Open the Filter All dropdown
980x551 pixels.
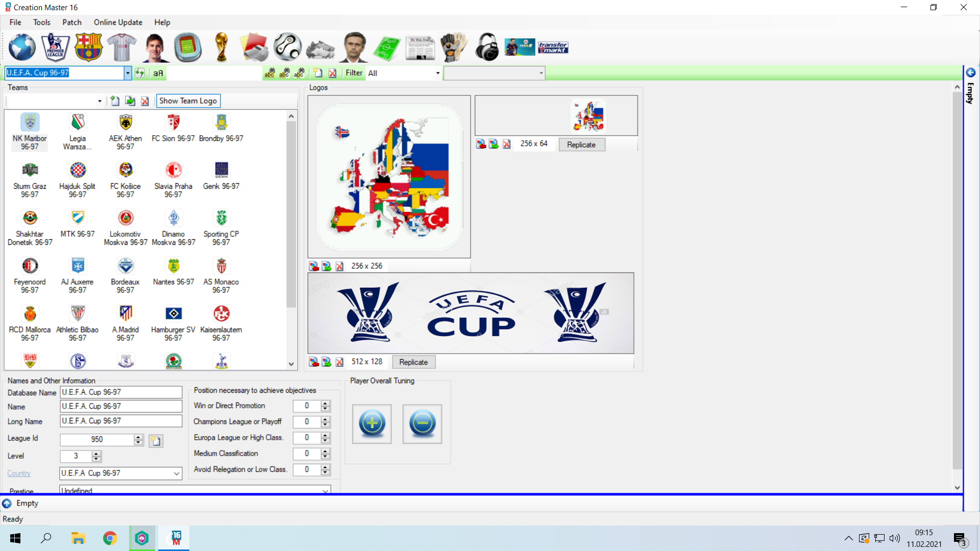pos(437,73)
